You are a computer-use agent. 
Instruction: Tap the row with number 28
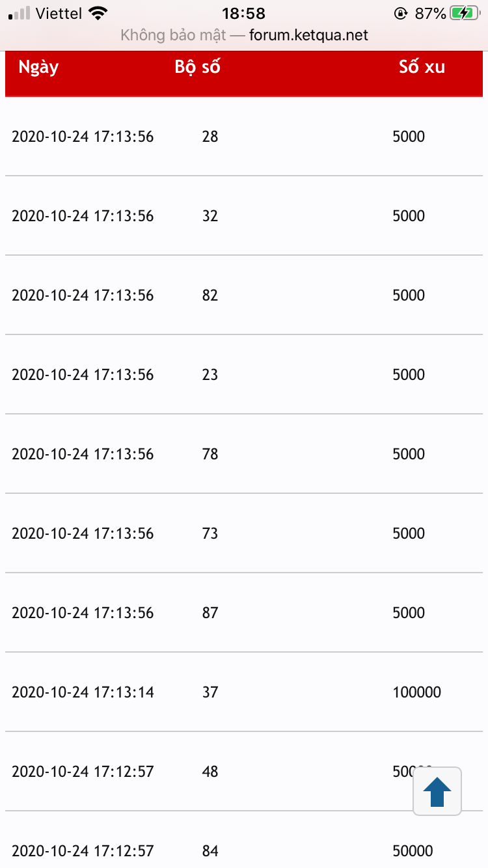(x=210, y=137)
